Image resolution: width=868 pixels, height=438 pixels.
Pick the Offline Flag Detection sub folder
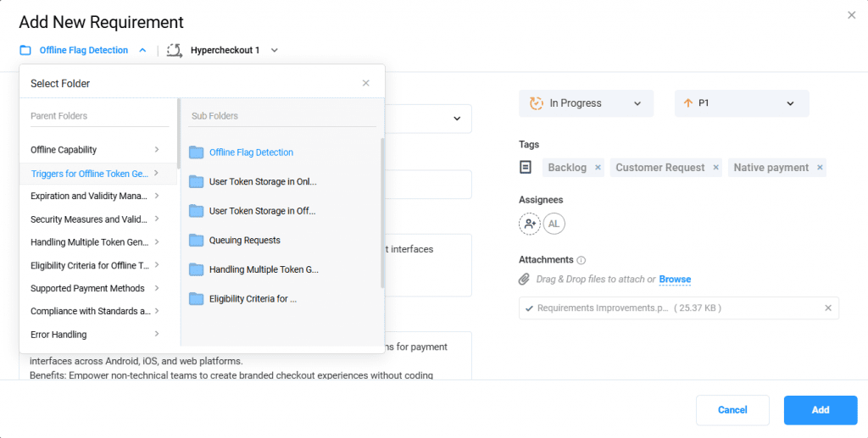tap(251, 152)
